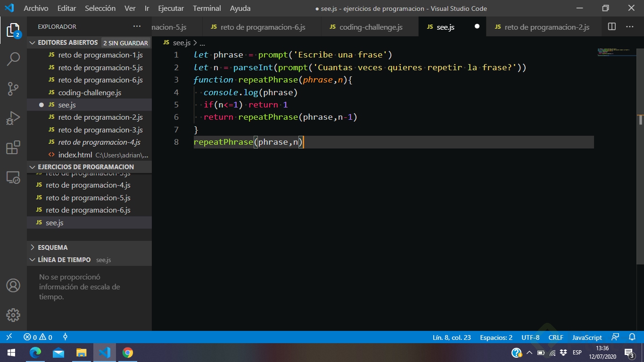Viewport: 644px width, 362px height.
Task: Open the Ayuda menu
Action: (x=240, y=8)
